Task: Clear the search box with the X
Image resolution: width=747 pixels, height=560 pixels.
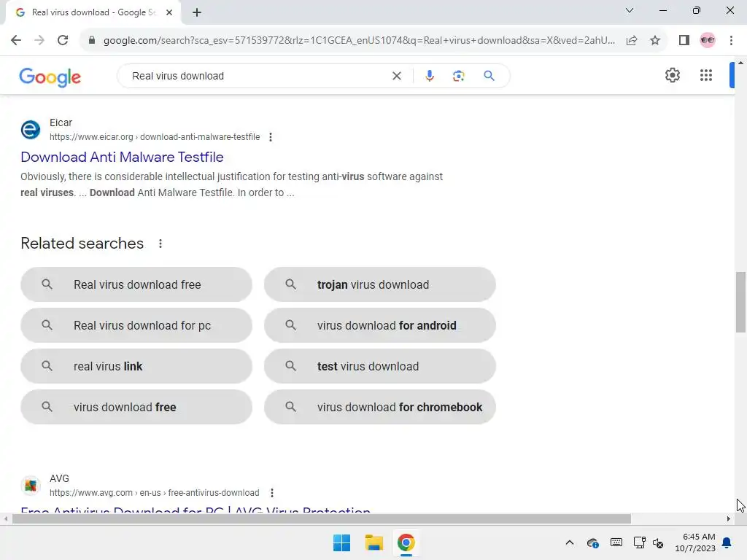Action: [396, 76]
